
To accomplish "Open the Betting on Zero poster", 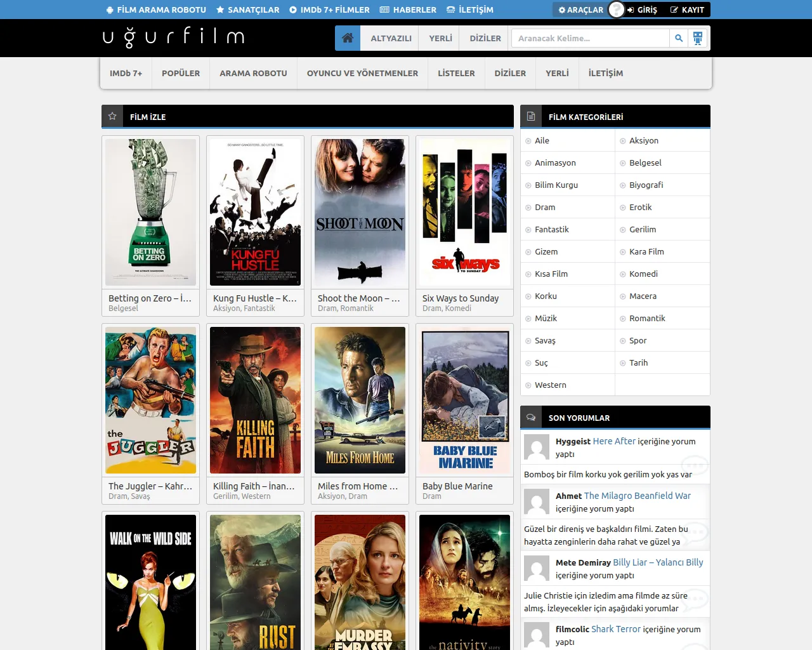I will tap(150, 212).
